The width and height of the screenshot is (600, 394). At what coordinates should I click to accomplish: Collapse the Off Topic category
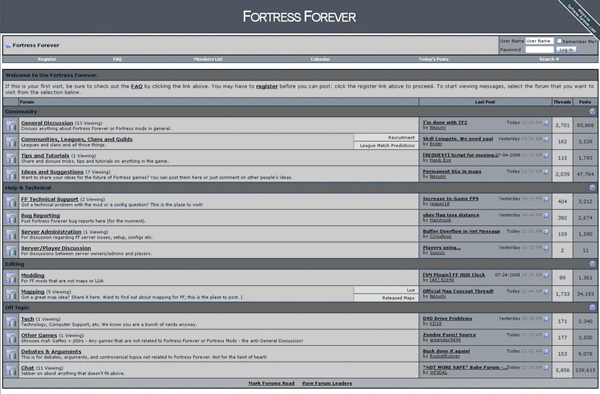click(592, 308)
